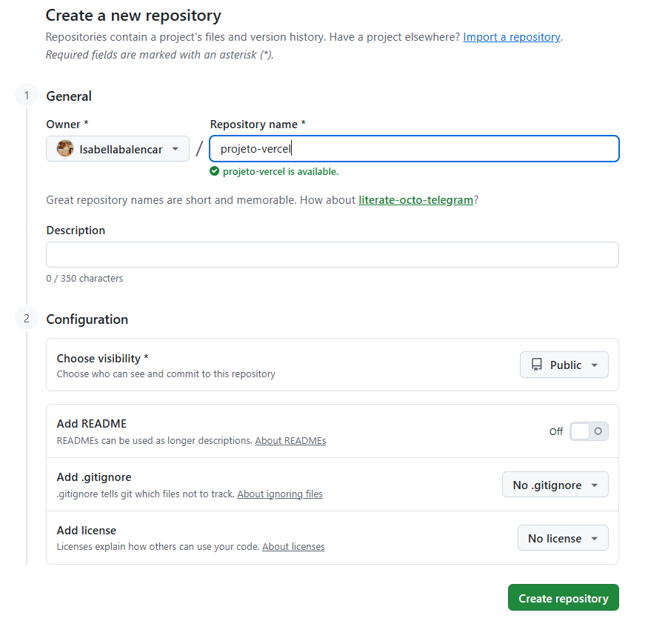Viewport: 668px width, 644px height.
Task: Click into the Description input box
Action: (332, 254)
